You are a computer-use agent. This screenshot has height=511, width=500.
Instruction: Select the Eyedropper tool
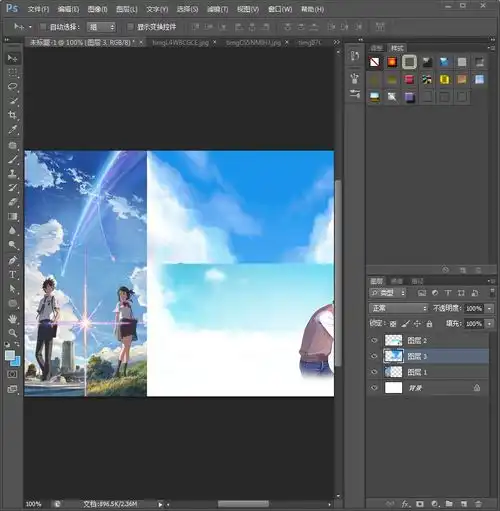(x=12, y=129)
